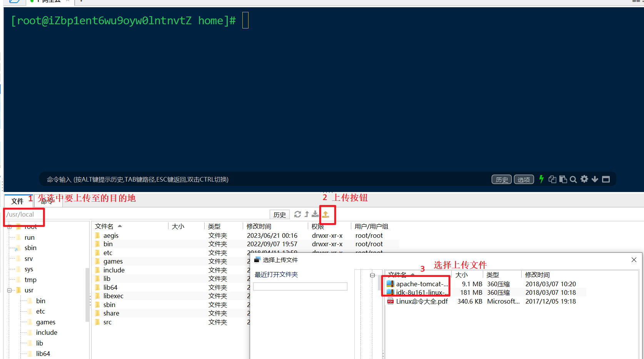The image size is (644, 359).
Task: Click 修改时间 column header in upload dialog
Action: (537, 275)
